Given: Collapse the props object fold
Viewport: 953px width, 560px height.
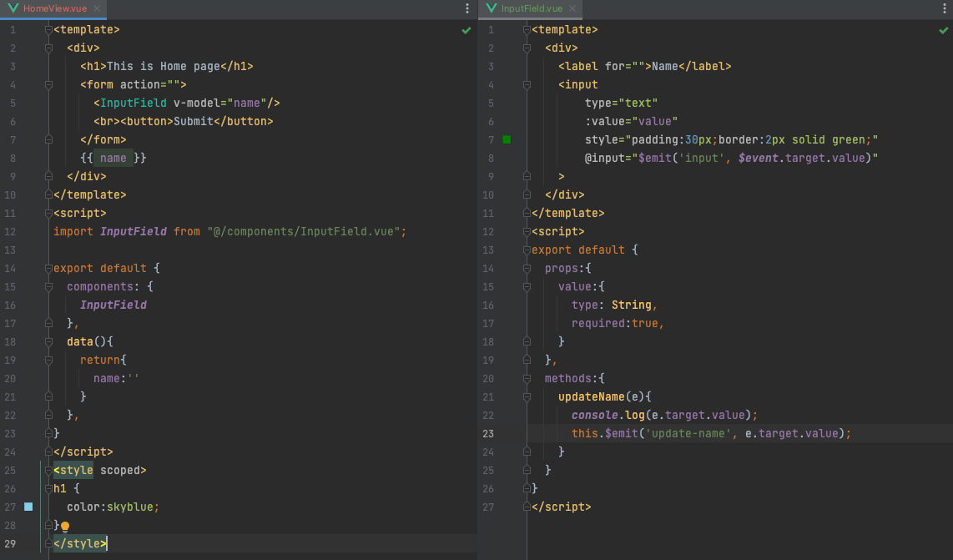Looking at the screenshot, I should pyautogui.click(x=527, y=268).
